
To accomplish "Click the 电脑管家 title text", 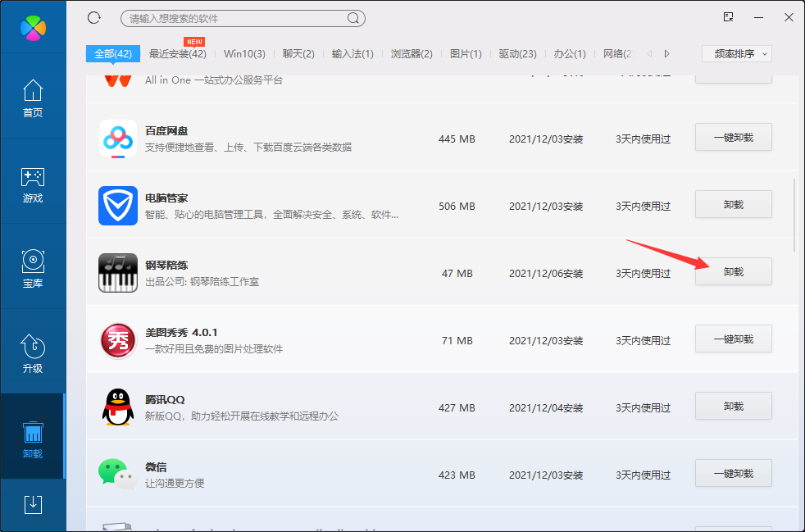I will click(166, 198).
